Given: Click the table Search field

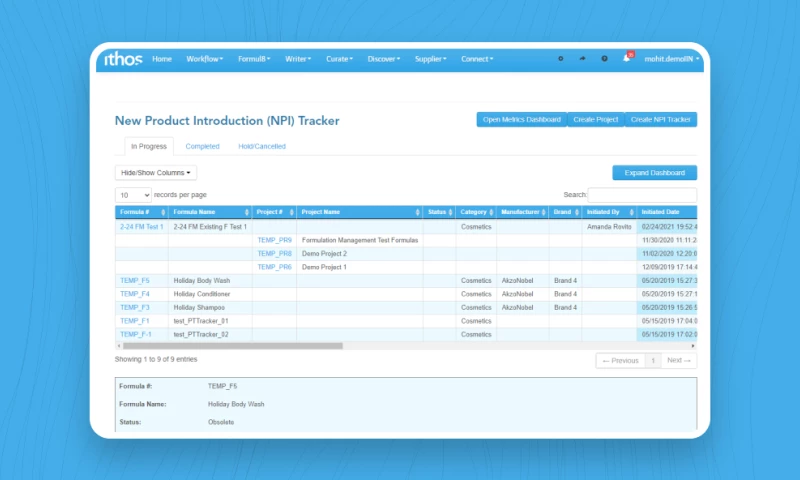Looking at the screenshot, I should click(x=642, y=195).
